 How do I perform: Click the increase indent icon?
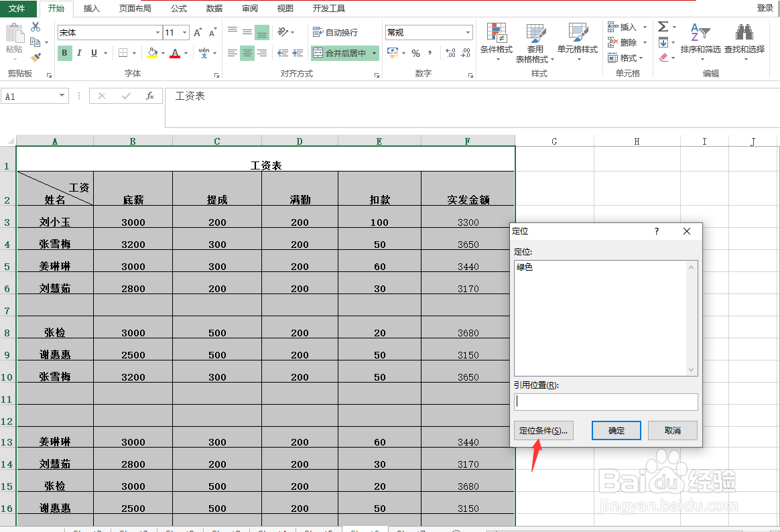point(298,53)
